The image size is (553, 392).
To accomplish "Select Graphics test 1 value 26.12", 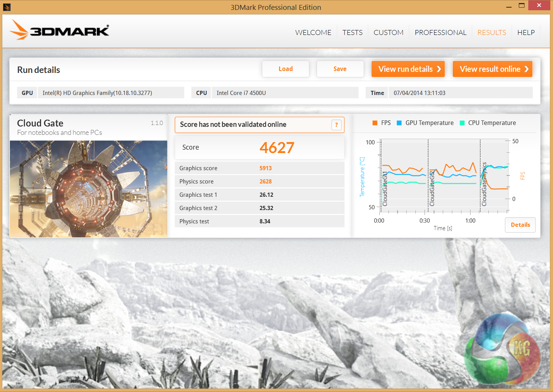I will (266, 195).
